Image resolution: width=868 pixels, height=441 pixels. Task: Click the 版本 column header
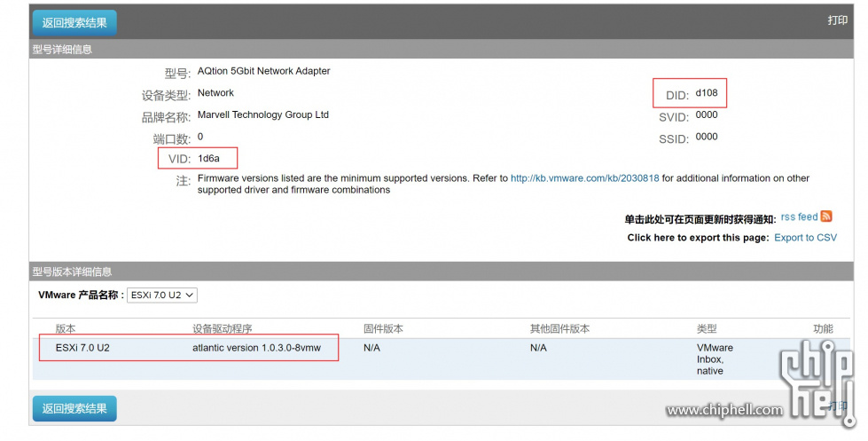click(x=66, y=329)
